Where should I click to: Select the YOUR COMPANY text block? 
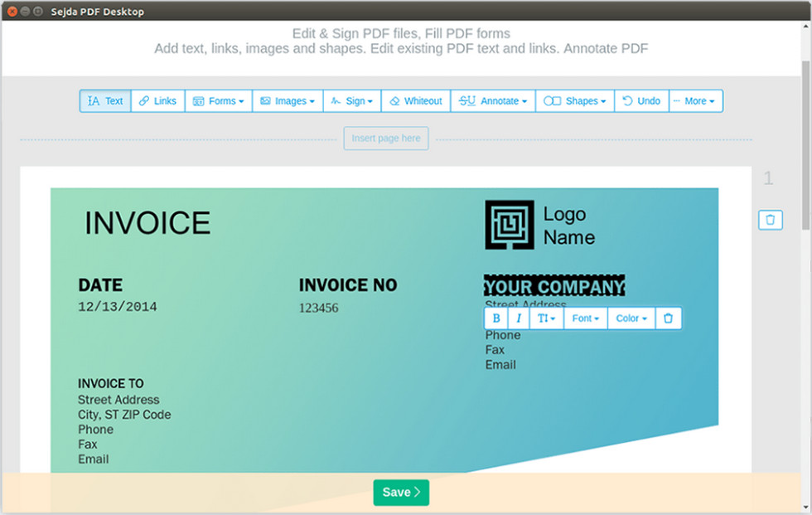pos(554,286)
